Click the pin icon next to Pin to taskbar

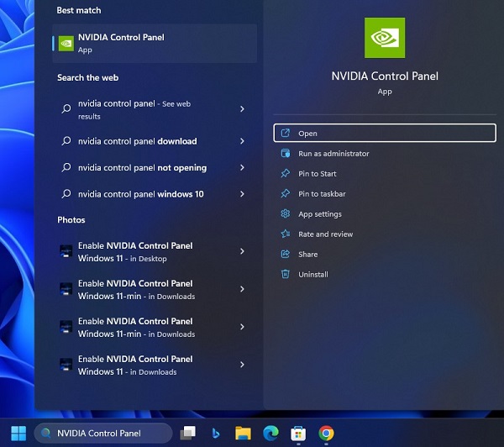pos(286,193)
